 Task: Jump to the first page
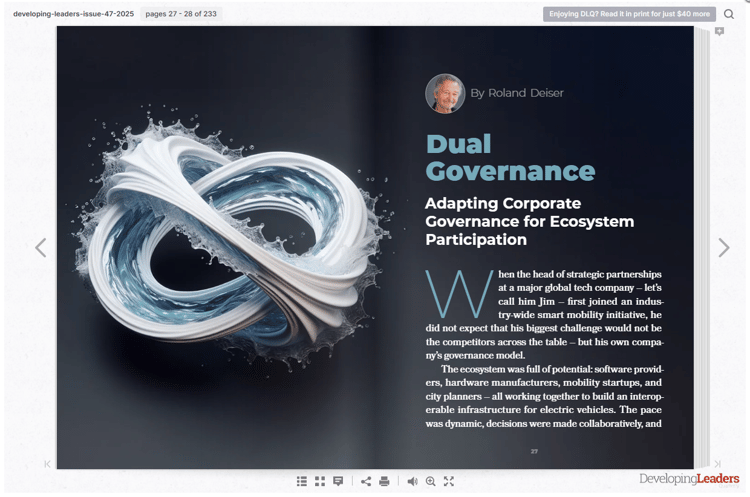(47, 464)
